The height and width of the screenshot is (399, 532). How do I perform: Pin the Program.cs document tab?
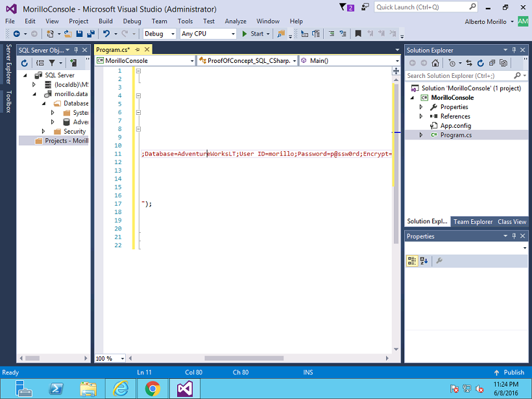(x=138, y=49)
